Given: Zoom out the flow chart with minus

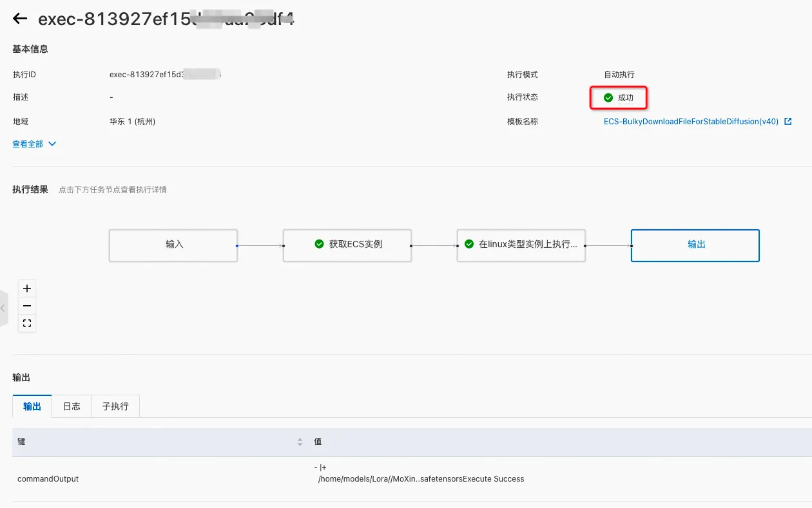Looking at the screenshot, I should (x=27, y=306).
